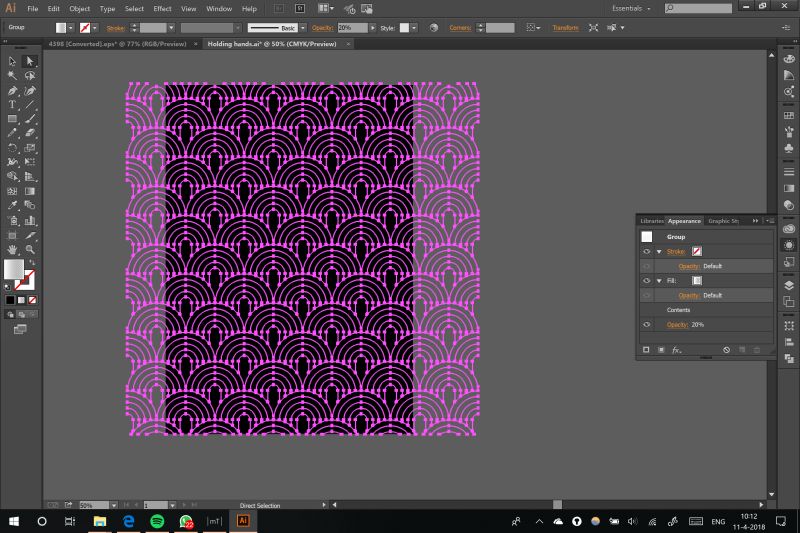Collapse the Fill attribute triangle
The height and width of the screenshot is (533, 800).
(x=659, y=281)
